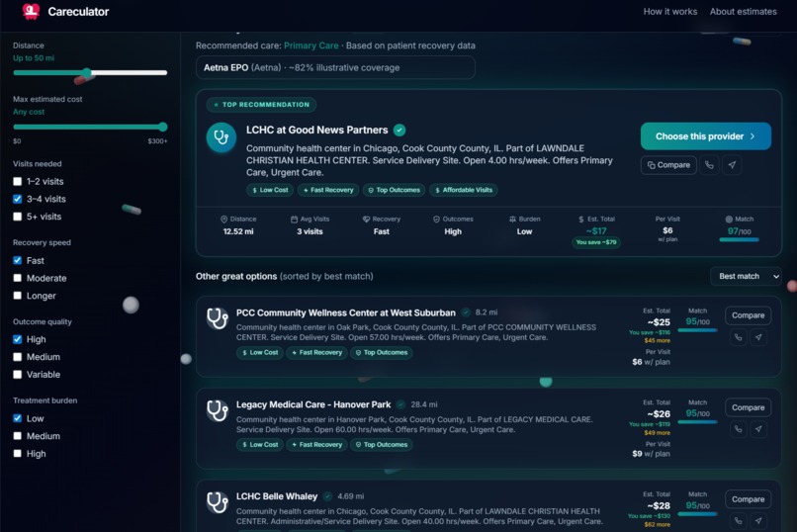Click Fast Recovery tag on Legacy Medical Care
Viewport: 797px width, 532px height.
(316, 445)
